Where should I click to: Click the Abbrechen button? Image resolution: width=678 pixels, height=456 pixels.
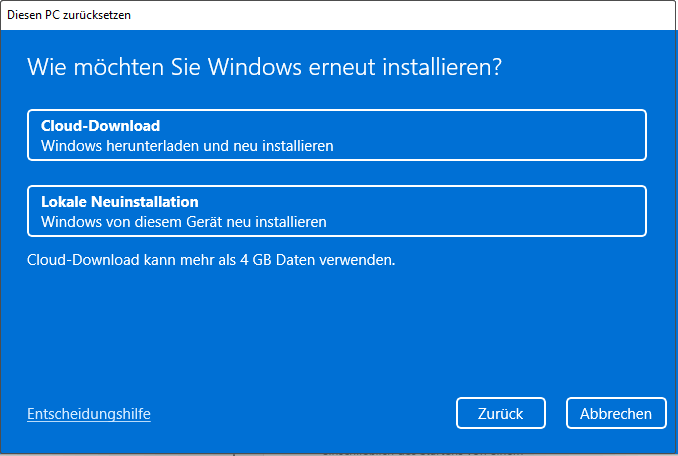615,413
